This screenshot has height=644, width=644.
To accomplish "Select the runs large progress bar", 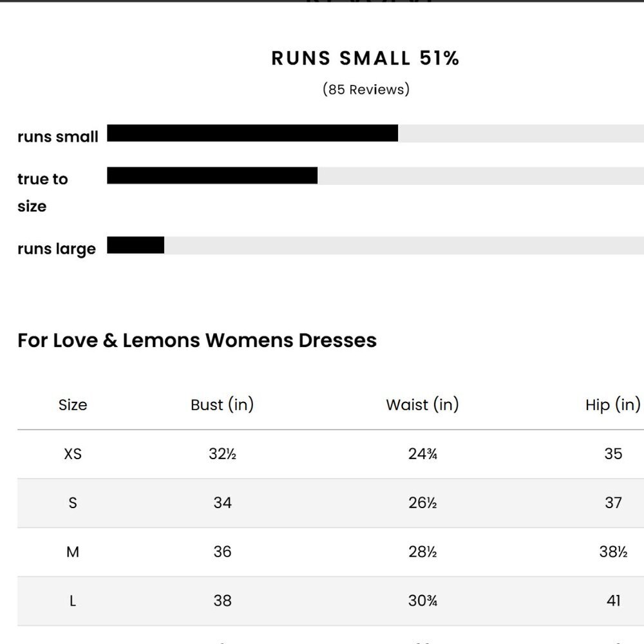I will pyautogui.click(x=375, y=245).
